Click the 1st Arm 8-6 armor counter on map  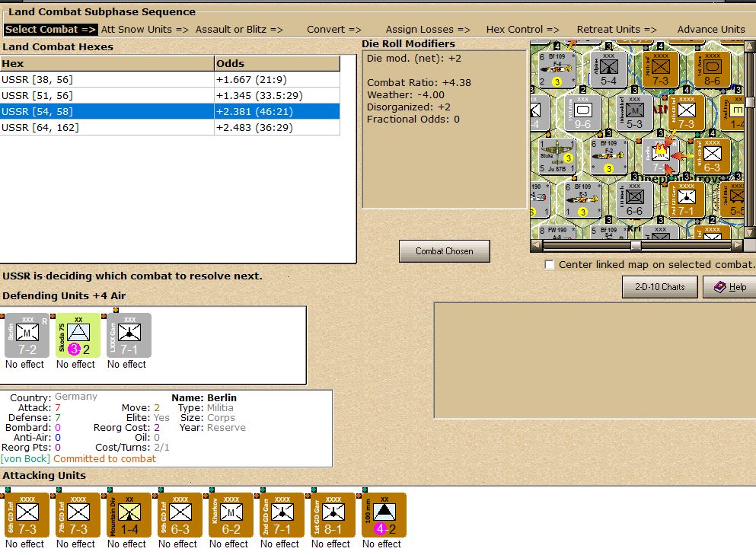[712, 69]
